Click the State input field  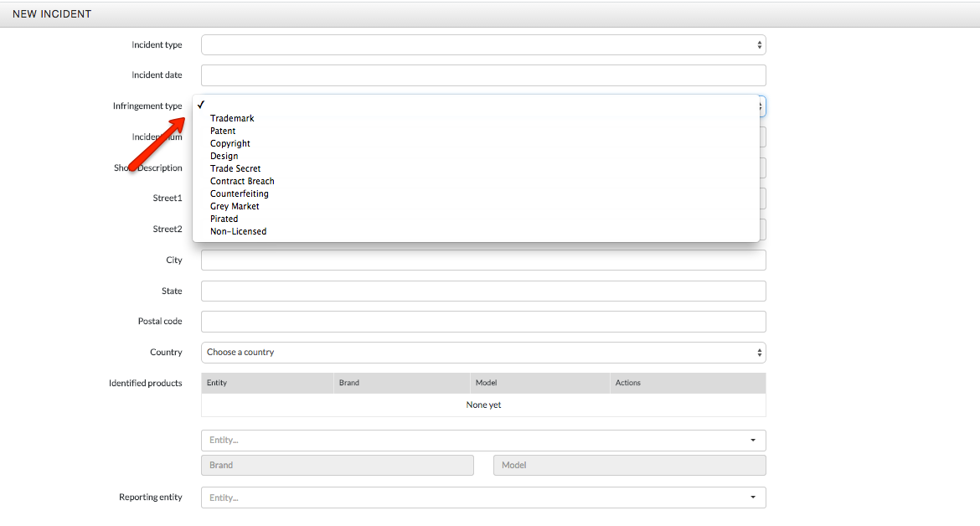pos(483,291)
